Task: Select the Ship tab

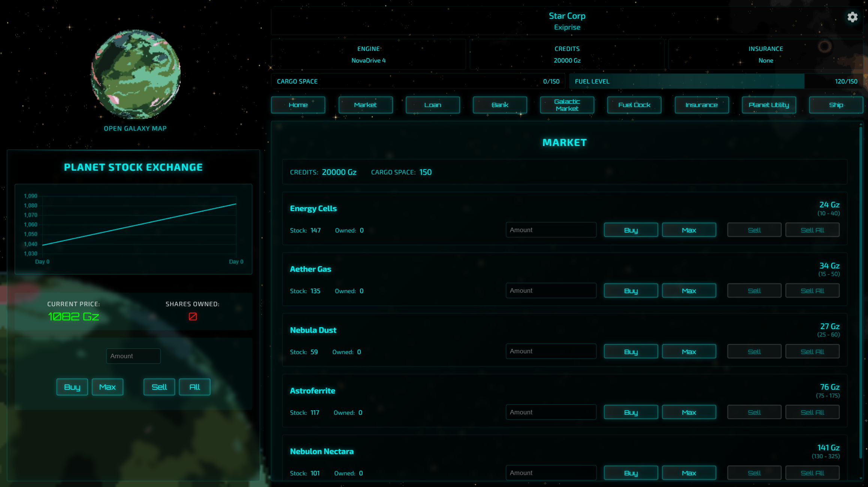Action: (836, 105)
